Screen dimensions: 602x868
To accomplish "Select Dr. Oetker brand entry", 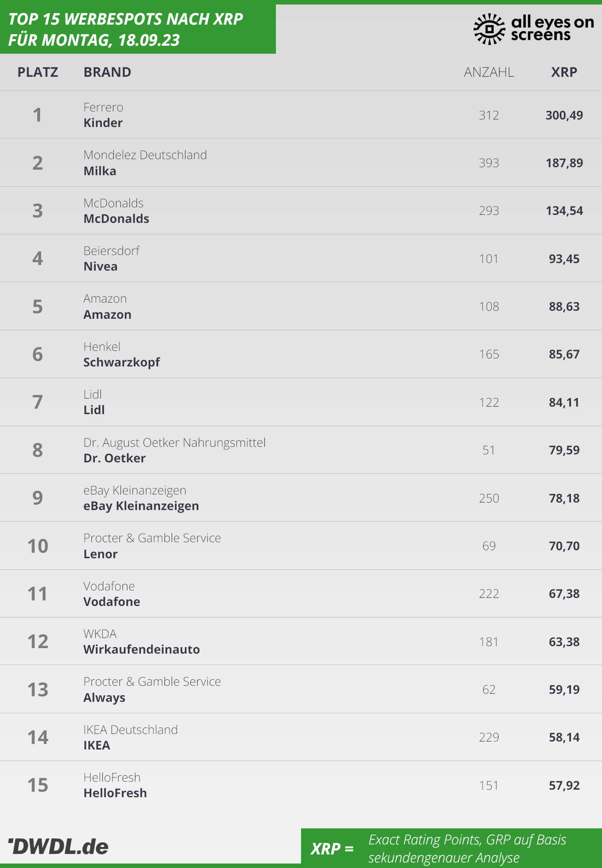I will 175,450.
